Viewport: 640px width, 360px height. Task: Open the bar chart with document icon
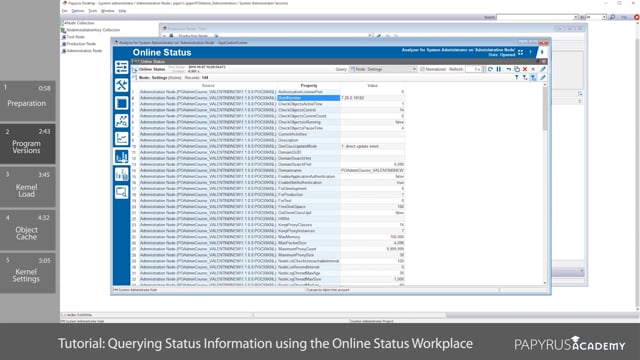tap(121, 174)
